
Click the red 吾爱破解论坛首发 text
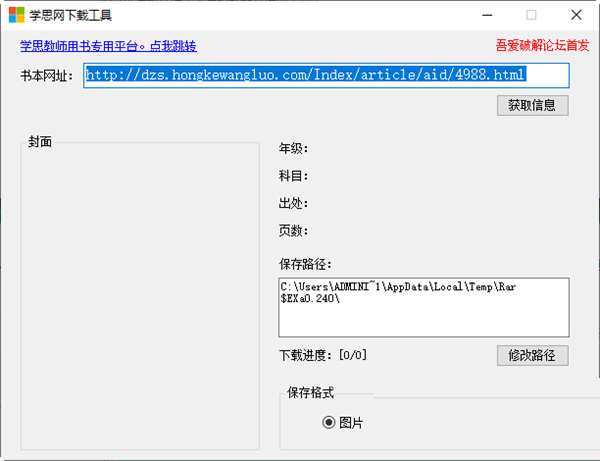pyautogui.click(x=542, y=46)
